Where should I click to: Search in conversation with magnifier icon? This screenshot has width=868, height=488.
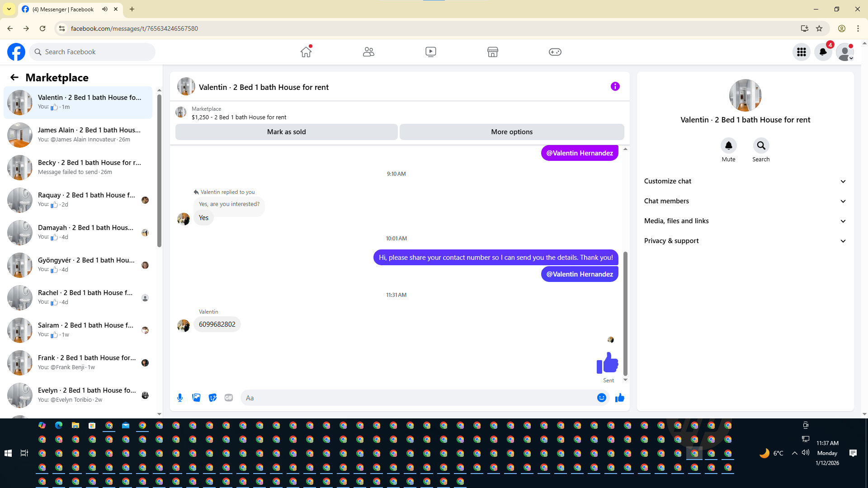pyautogui.click(x=761, y=145)
